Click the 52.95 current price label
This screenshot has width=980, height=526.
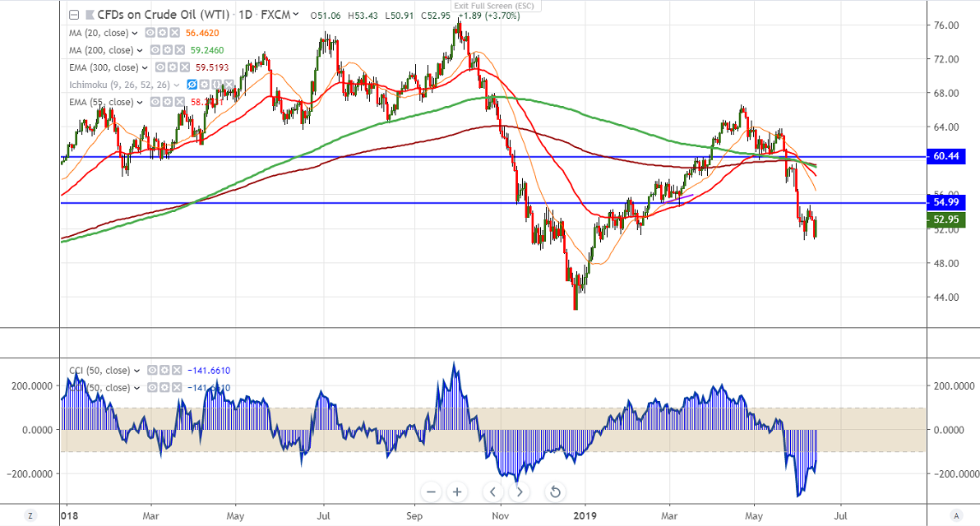[946, 219]
